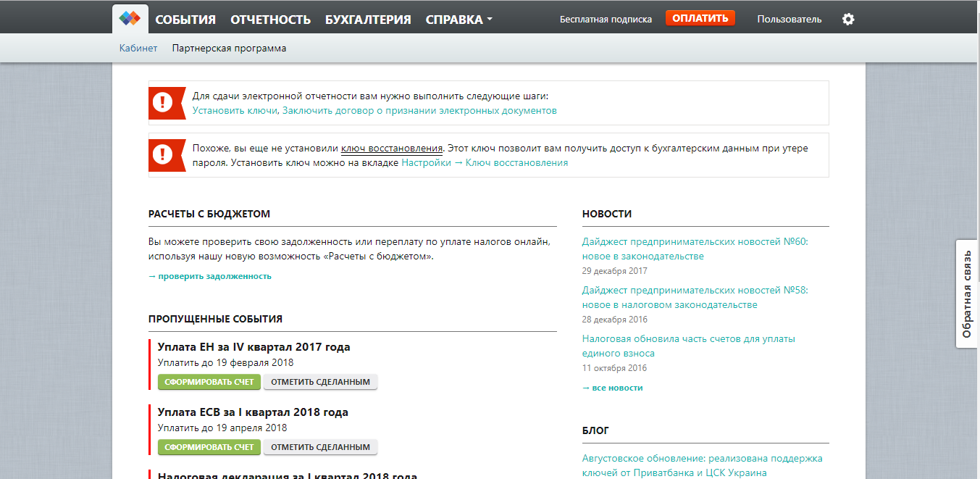Image resolution: width=980 pixels, height=479 pixels.
Task: Click the БЛОГ section heading
Action: pos(595,431)
